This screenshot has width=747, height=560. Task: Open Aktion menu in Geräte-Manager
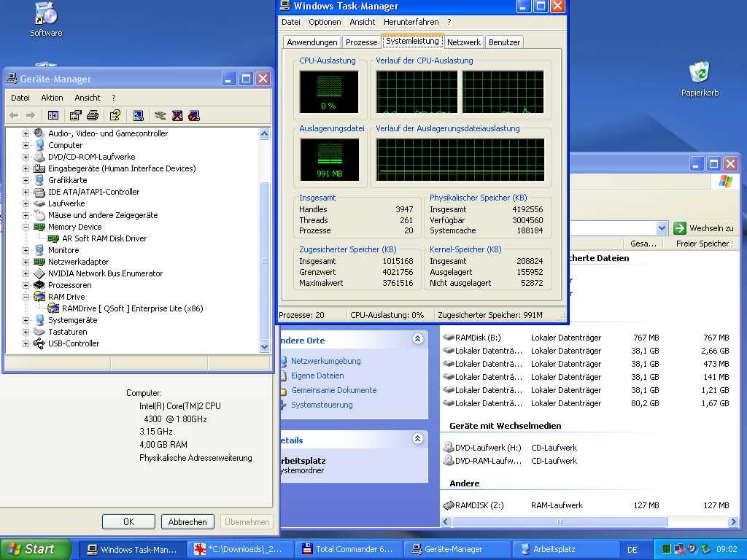(x=52, y=98)
